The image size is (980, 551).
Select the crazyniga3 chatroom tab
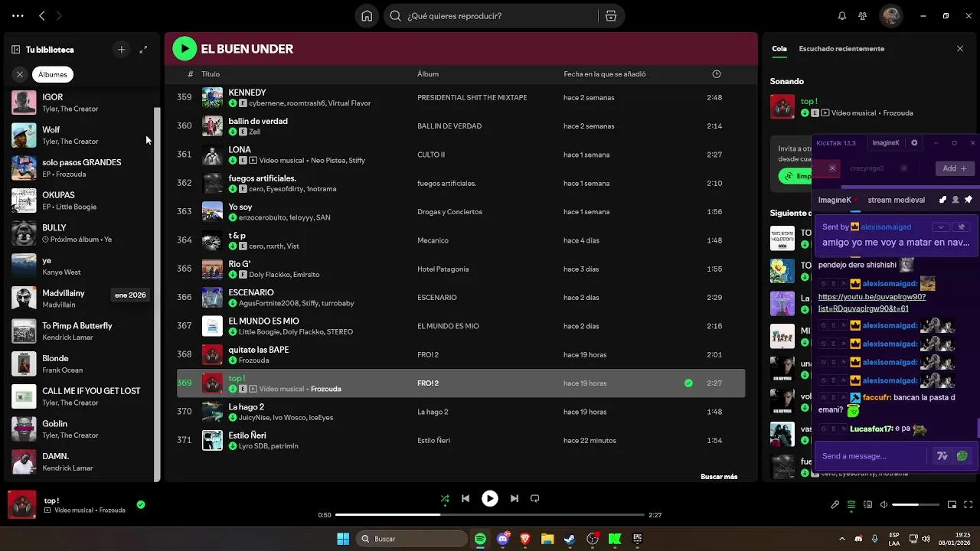[867, 168]
